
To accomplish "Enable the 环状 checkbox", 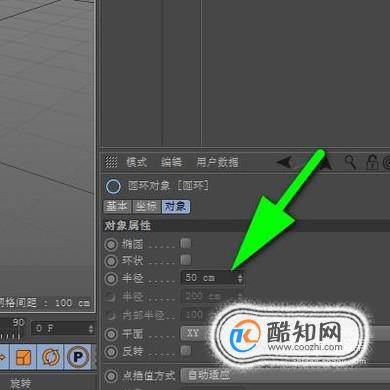I will pyautogui.click(x=186, y=259).
